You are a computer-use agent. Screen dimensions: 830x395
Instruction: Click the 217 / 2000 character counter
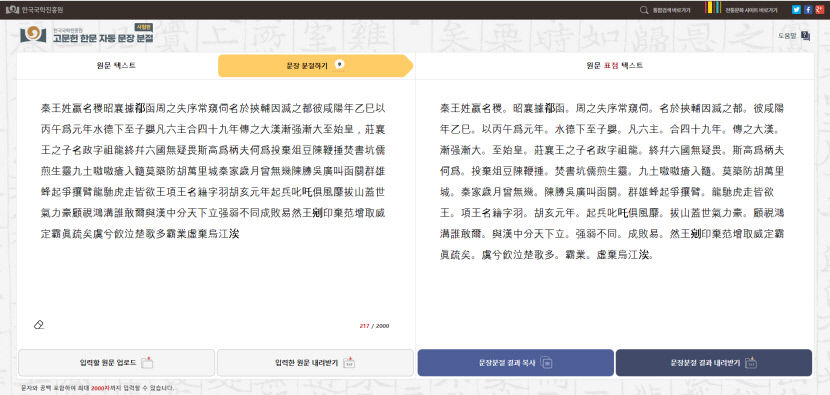(x=374, y=326)
